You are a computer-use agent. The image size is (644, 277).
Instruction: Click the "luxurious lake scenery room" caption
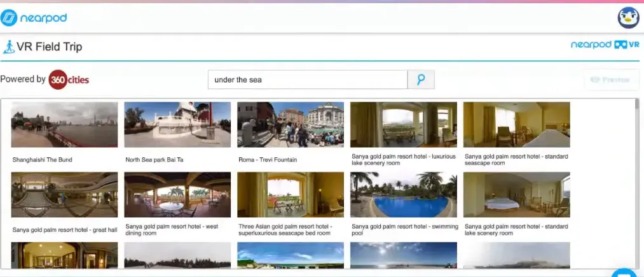(403, 160)
